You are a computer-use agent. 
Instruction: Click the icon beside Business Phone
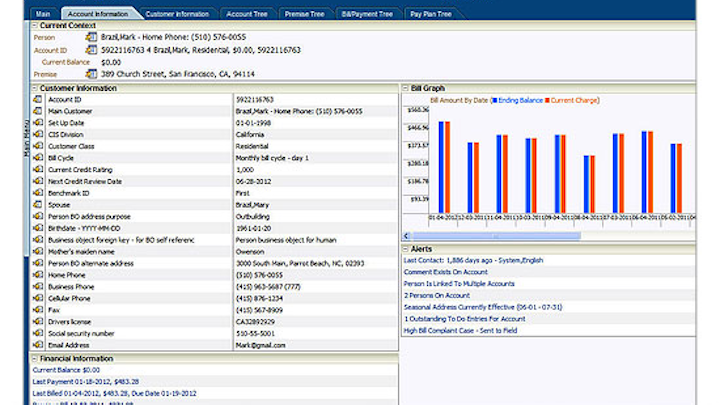click(x=38, y=287)
